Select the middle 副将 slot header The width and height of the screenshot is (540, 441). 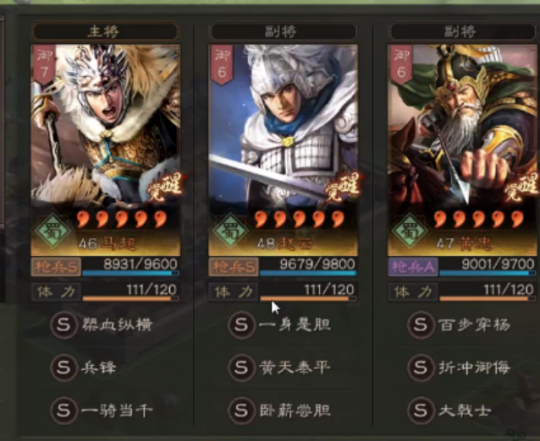pyautogui.click(x=283, y=32)
